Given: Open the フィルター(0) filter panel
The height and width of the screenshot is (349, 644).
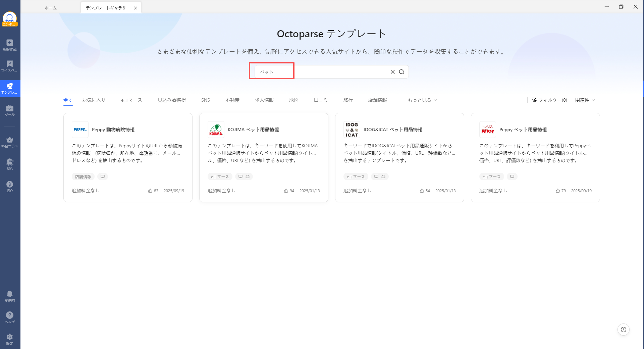Looking at the screenshot, I should [549, 100].
